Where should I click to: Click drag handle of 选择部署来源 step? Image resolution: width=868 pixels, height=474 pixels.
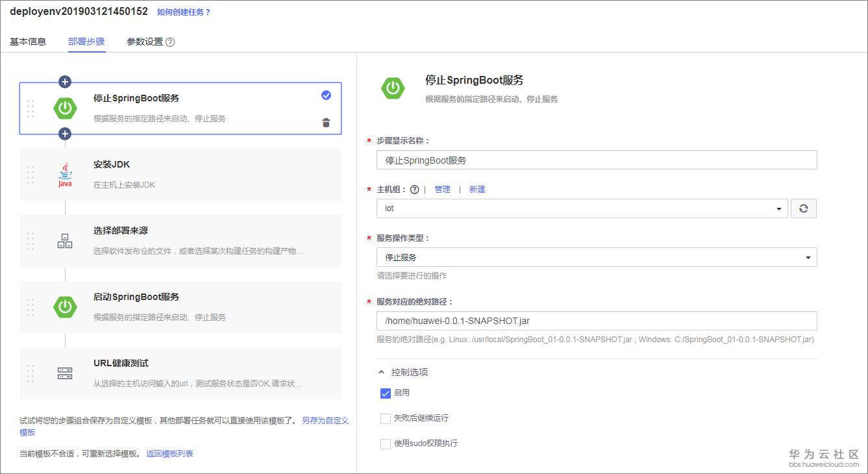31,241
